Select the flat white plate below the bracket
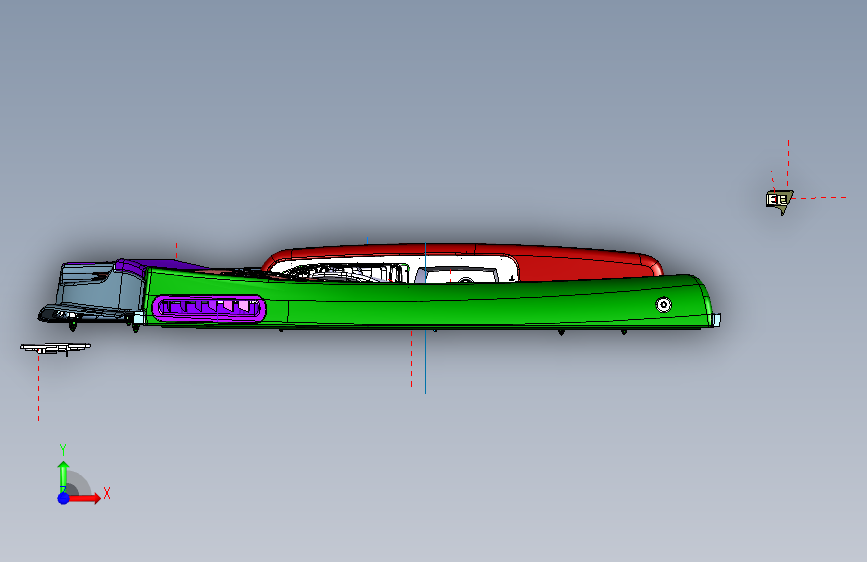Viewport: 867px width, 562px height. [55, 348]
